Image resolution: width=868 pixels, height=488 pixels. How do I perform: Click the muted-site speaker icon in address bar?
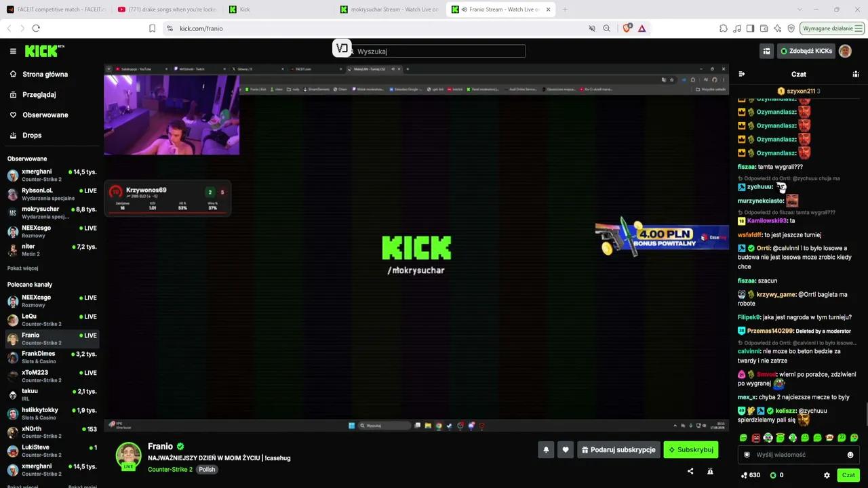click(x=592, y=28)
